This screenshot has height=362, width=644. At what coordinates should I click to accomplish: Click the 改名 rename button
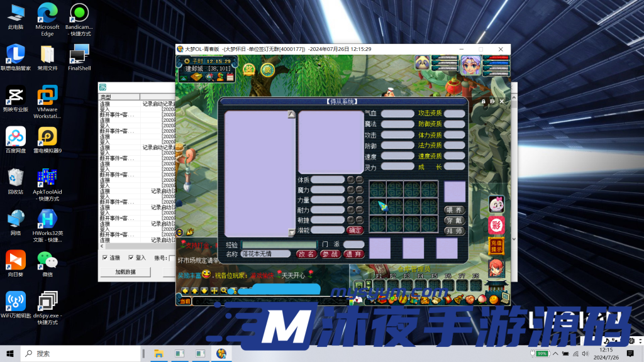click(306, 254)
